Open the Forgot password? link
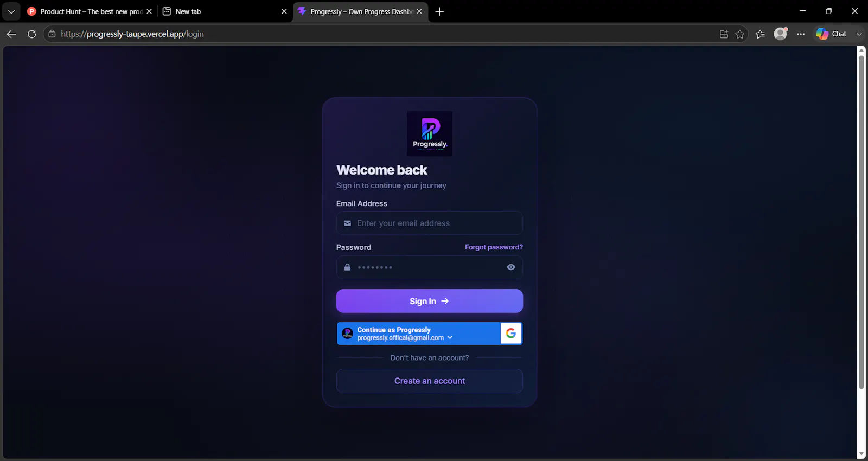The image size is (868, 461). coord(494,247)
